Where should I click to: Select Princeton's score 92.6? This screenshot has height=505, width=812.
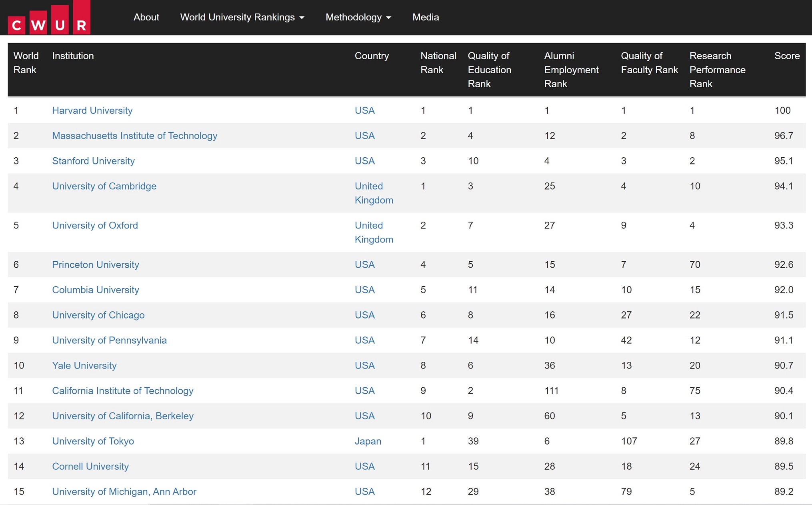[x=784, y=265]
